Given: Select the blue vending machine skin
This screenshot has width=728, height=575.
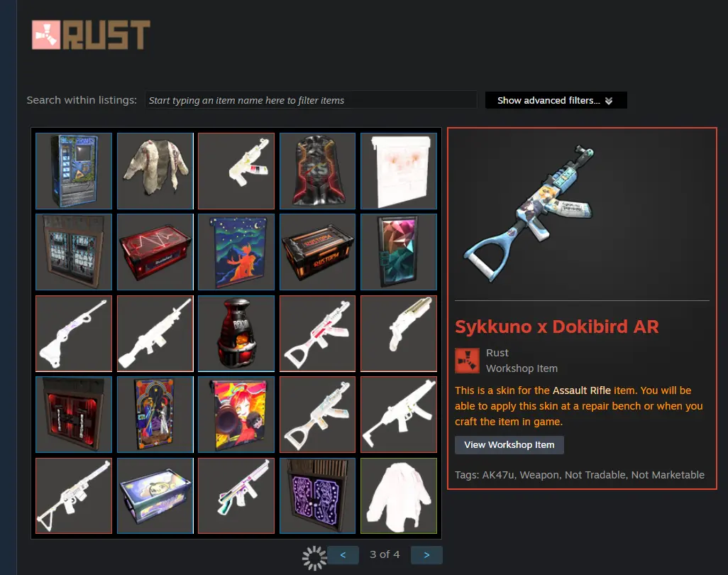Looking at the screenshot, I should pyautogui.click(x=74, y=171).
